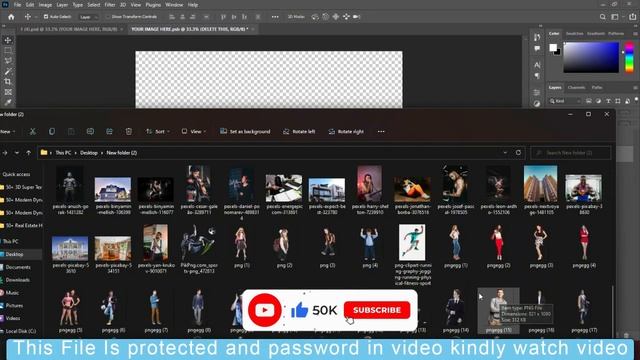
Task: Click the 'Rotate right' button
Action: click(346, 131)
